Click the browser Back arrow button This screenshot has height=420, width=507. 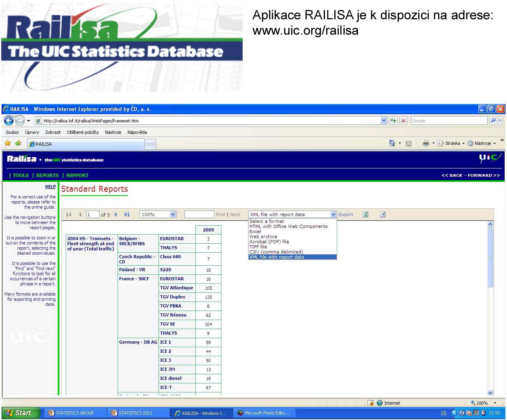click(x=9, y=120)
